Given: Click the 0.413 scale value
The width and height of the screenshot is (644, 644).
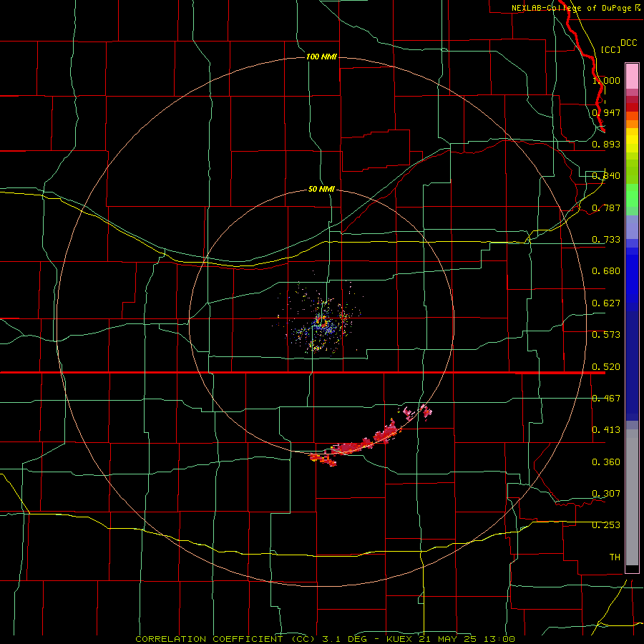Looking at the screenshot, I should (606, 430).
